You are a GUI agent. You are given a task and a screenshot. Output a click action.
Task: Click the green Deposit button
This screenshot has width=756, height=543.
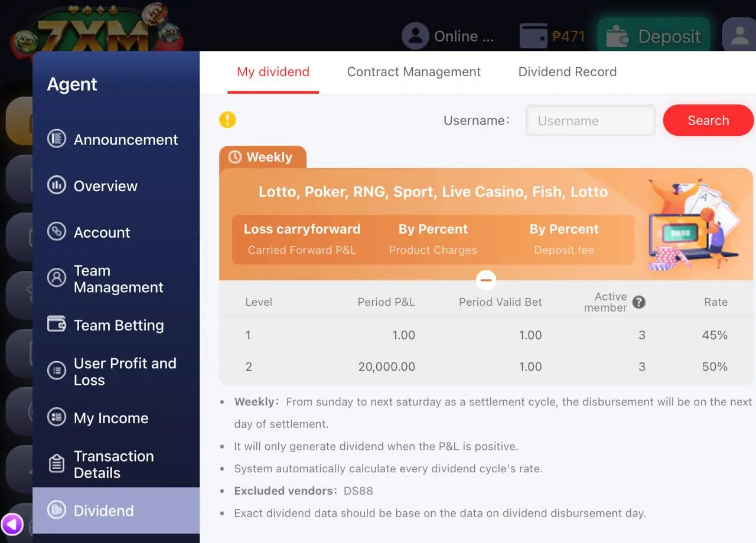click(653, 36)
